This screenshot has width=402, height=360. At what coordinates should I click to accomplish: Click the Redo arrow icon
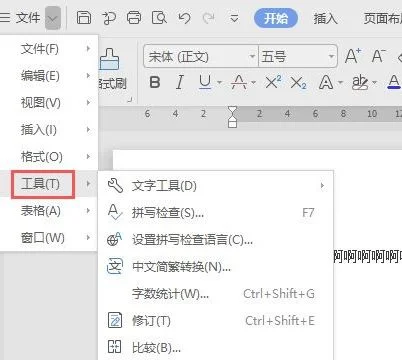pos(209,18)
